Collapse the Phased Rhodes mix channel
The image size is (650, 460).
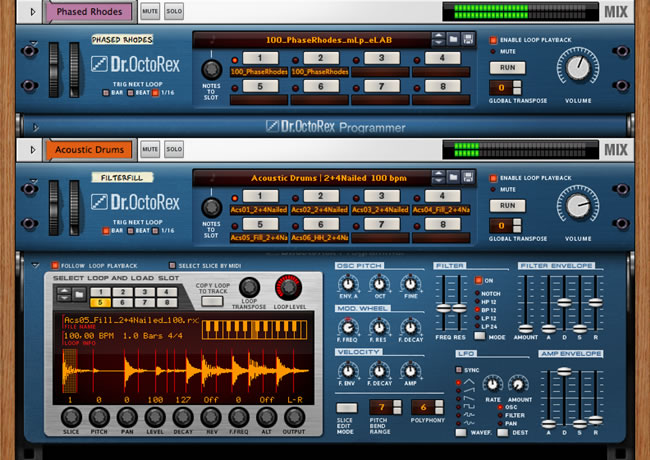33,12
